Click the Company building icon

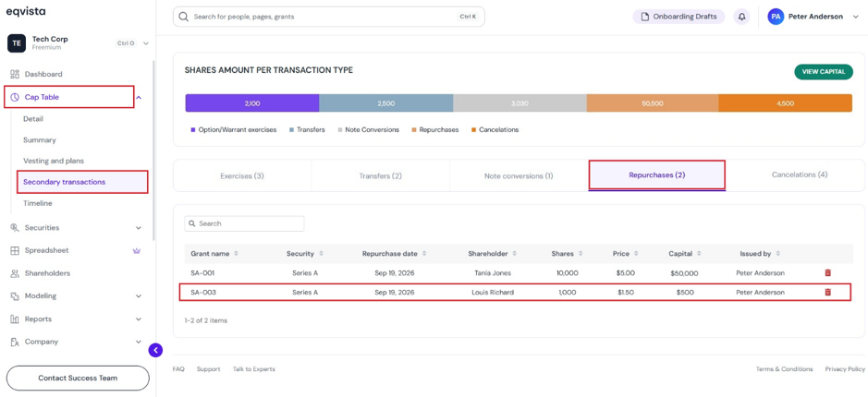click(x=15, y=342)
